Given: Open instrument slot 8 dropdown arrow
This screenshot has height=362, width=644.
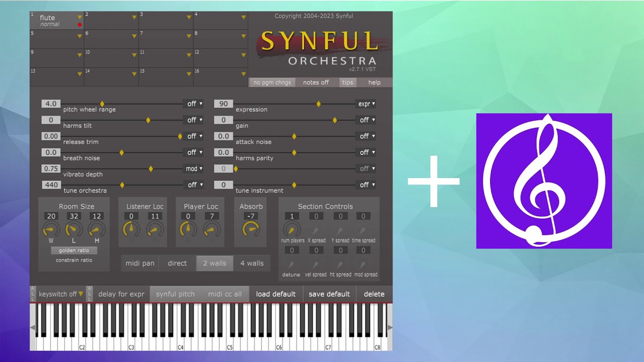Looking at the screenshot, I should pos(244,36).
